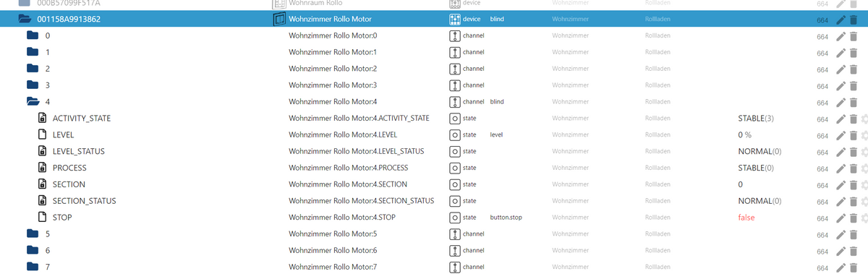Delete the PROCESS state object
The width and height of the screenshot is (868, 274).
(853, 168)
